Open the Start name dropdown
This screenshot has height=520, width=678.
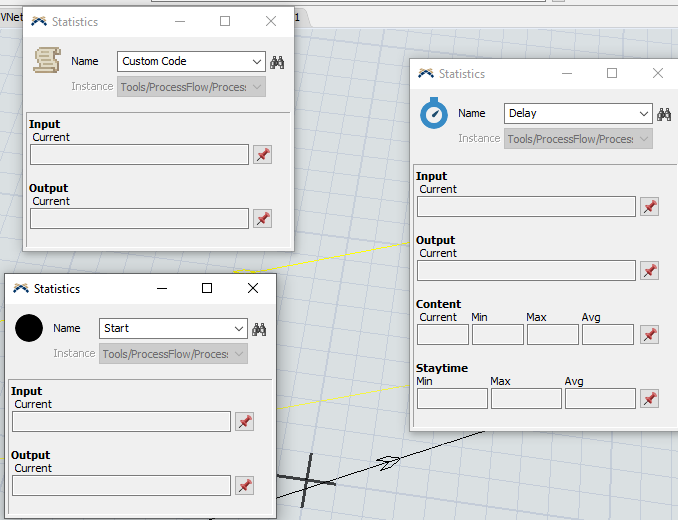click(x=239, y=329)
